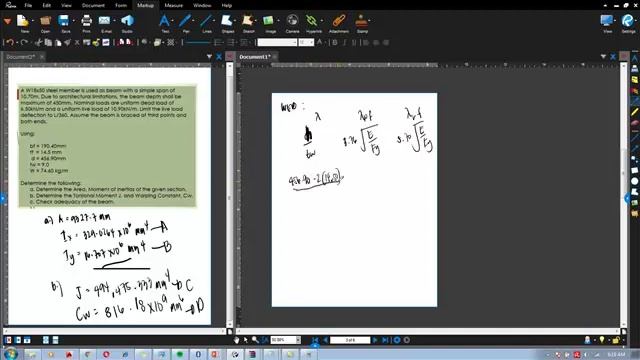This screenshot has width=640, height=360.
Task: Select the Attachment paperclip tool
Action: click(x=338, y=20)
